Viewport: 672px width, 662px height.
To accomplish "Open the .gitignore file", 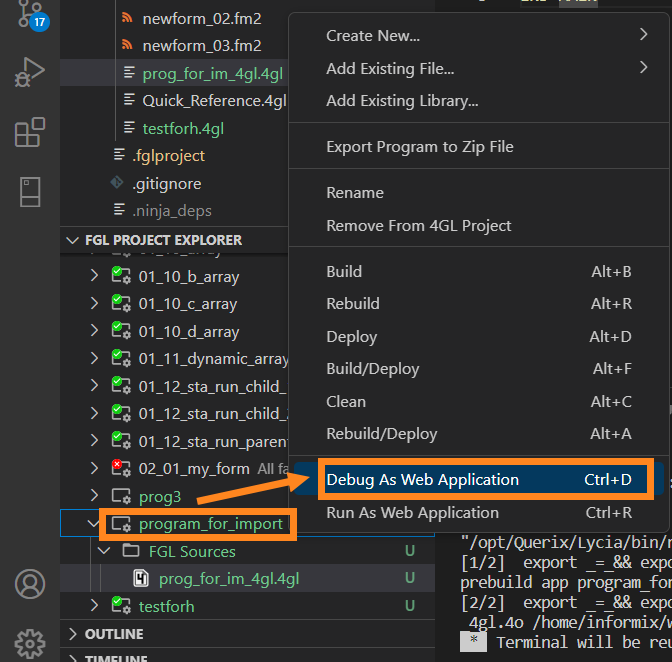I will coord(167,184).
